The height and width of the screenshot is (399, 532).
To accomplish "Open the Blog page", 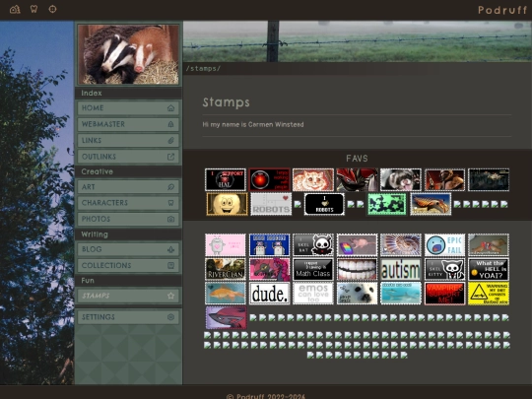I will 128,249.
